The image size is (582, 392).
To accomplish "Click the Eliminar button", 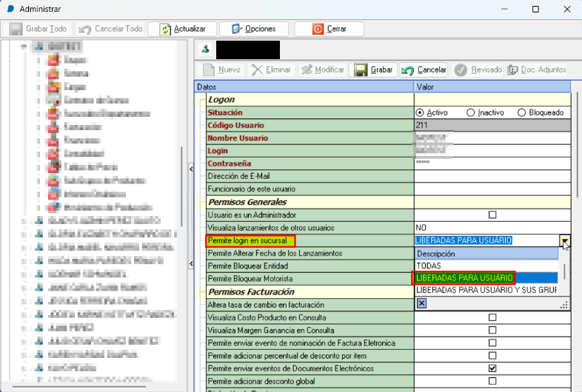I will (x=271, y=70).
